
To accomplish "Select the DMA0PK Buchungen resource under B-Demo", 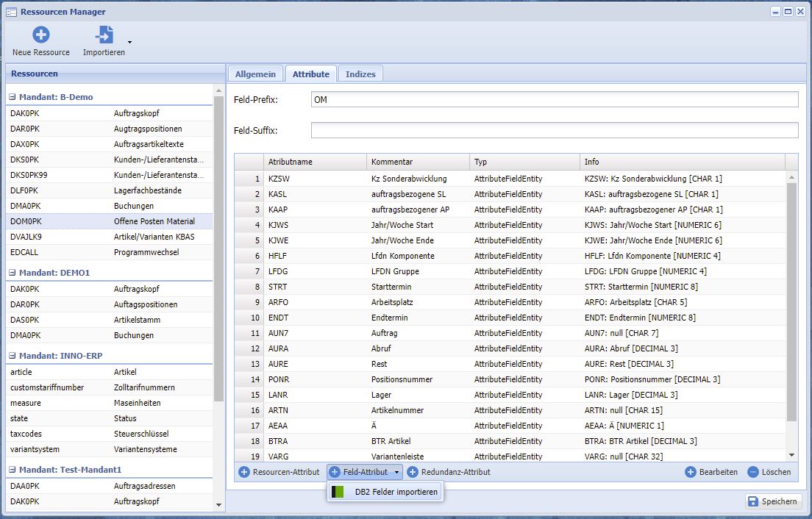I will pos(109,206).
